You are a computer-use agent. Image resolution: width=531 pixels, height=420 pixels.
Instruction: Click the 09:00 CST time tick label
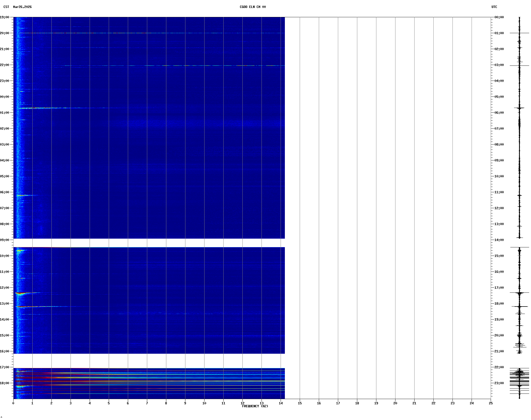pos(5,240)
